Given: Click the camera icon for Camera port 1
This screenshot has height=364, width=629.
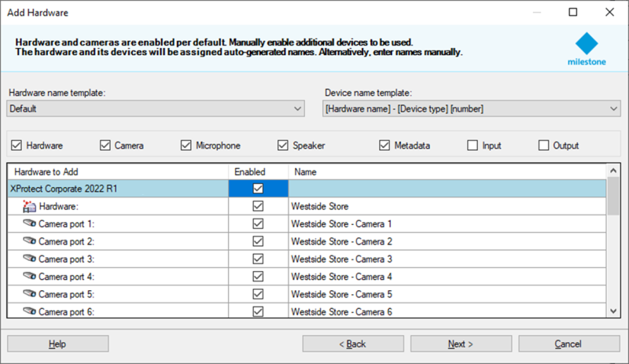Looking at the screenshot, I should [30, 223].
